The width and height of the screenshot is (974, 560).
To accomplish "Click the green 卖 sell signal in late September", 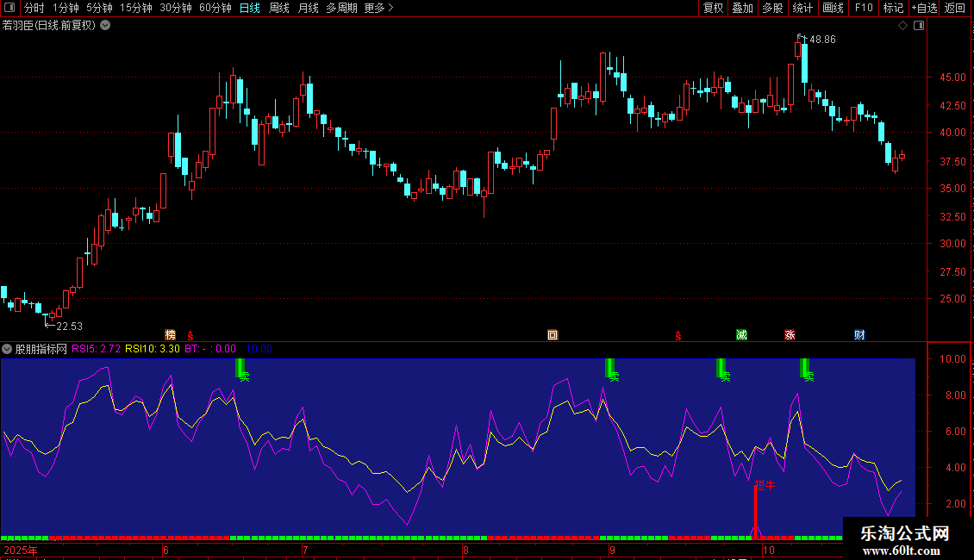I will [723, 370].
